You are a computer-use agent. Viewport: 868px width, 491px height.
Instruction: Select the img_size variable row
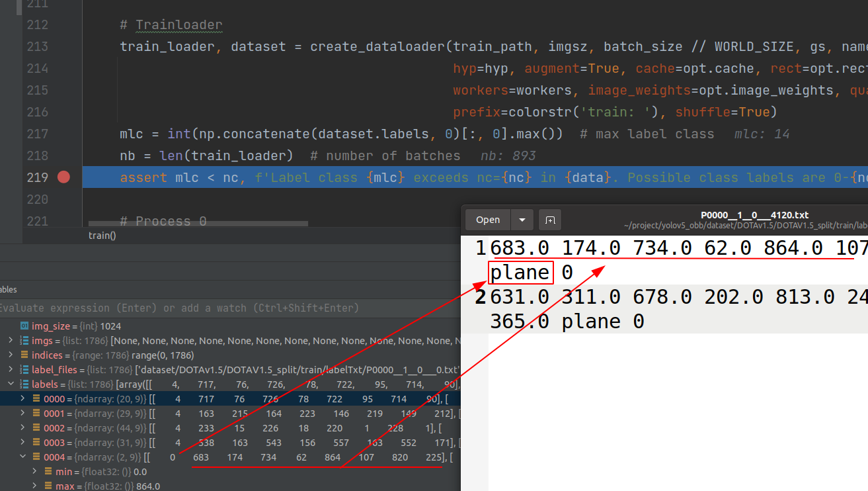230,326
